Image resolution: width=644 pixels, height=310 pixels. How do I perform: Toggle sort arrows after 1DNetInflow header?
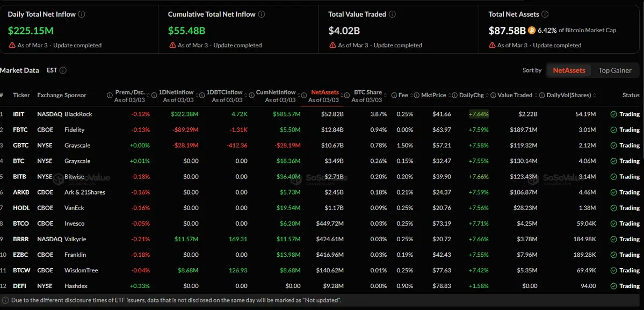[x=197, y=95]
